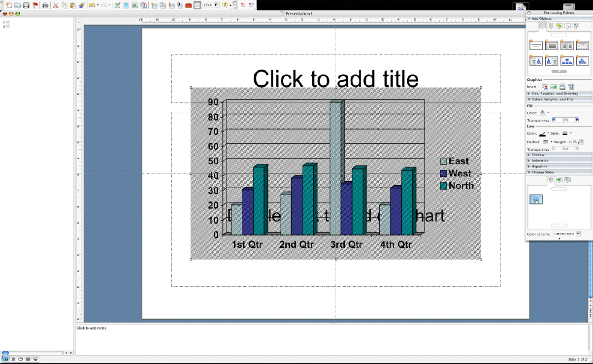Choose the Table slide layout
593x364 pixels.
point(583,45)
